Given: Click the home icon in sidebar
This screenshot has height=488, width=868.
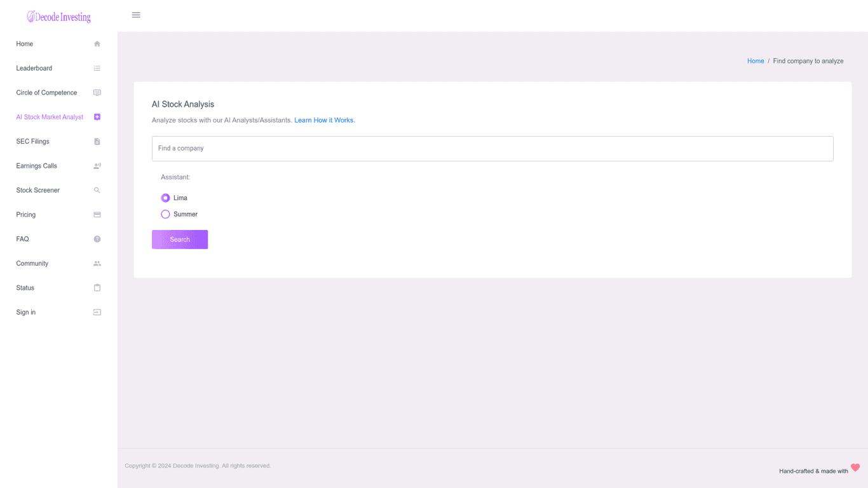Looking at the screenshot, I should coord(97,44).
